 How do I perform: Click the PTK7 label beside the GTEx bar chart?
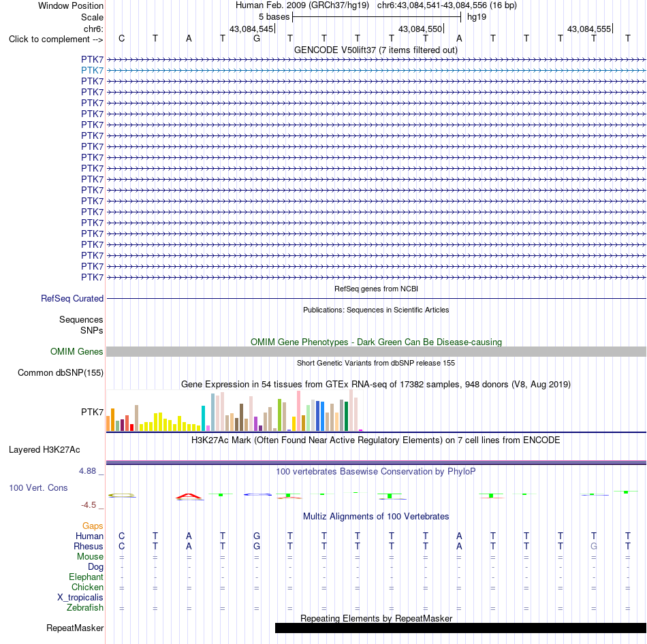pos(92,412)
